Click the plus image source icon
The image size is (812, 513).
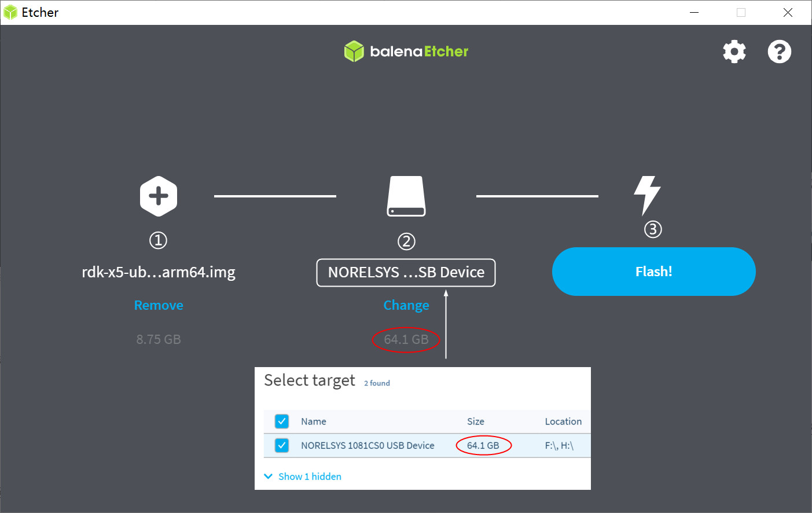159,196
